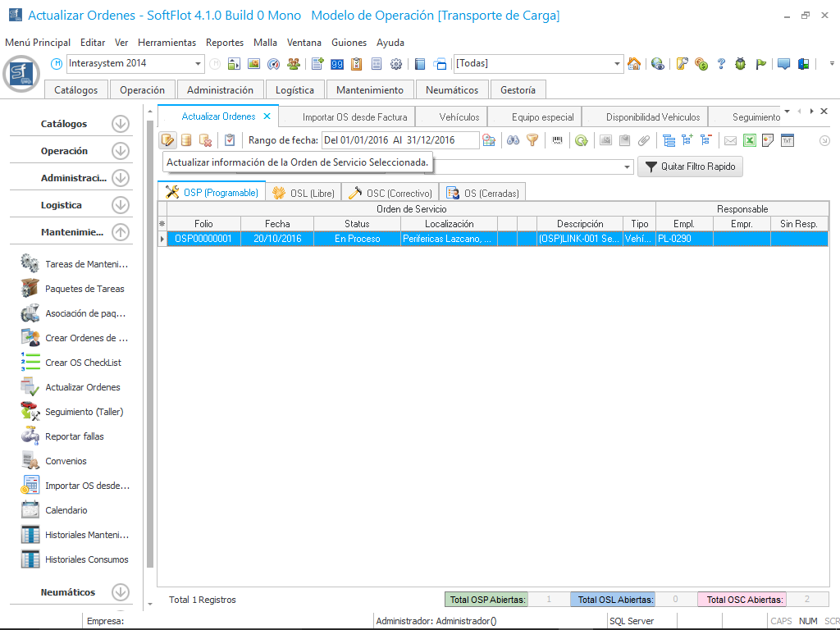The height and width of the screenshot is (630, 840).
Task: Click the green bug icon
Action: pyautogui.click(x=741, y=64)
